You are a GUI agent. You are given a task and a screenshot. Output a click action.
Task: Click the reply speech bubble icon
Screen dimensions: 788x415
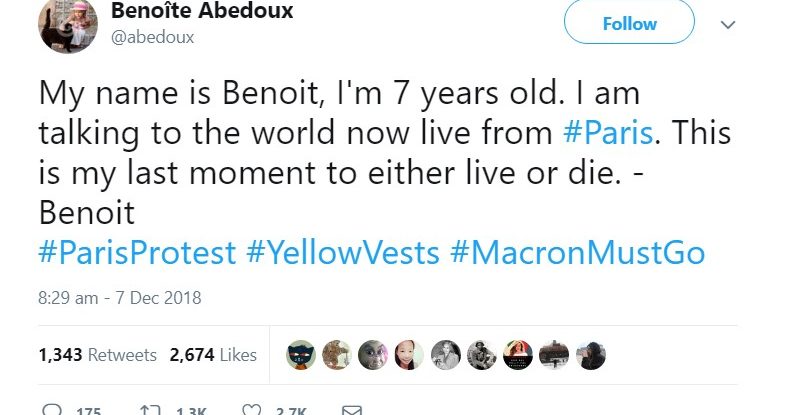coord(51,410)
